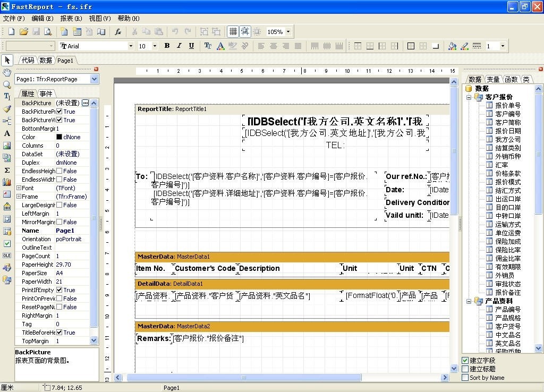The image size is (544, 392).
Task: Select the Text edit tool
Action: click(x=7, y=97)
